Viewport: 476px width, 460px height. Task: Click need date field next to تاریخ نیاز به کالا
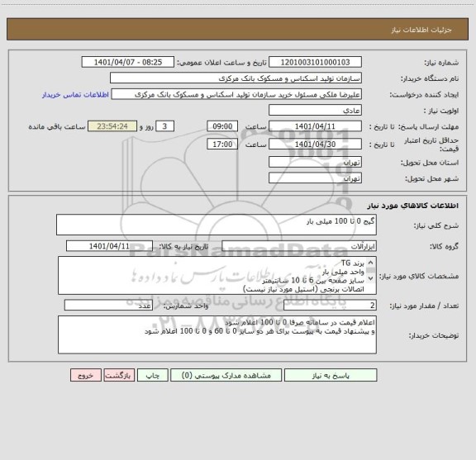(109, 246)
